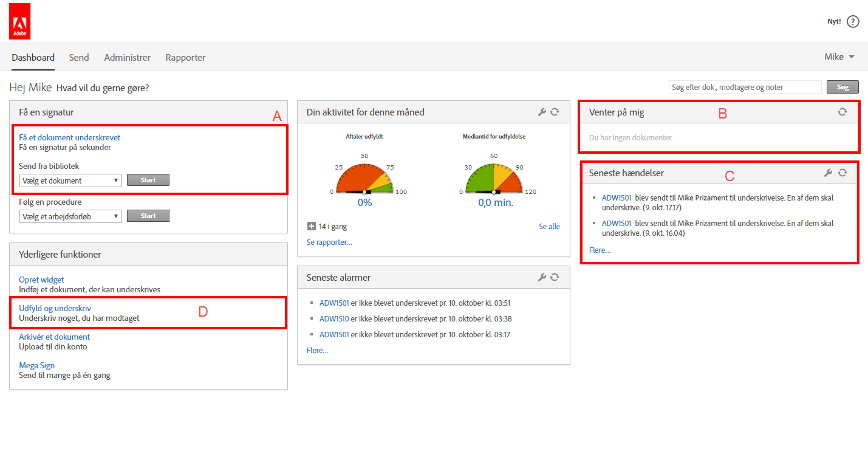Refresh the Seneste alarmer panel
The height and width of the screenshot is (457, 868).
(x=555, y=277)
